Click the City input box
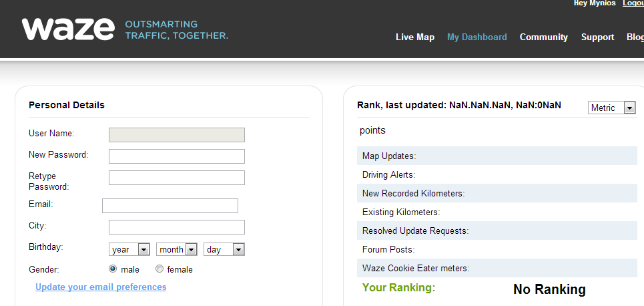The width and height of the screenshot is (644, 306). coord(177,227)
